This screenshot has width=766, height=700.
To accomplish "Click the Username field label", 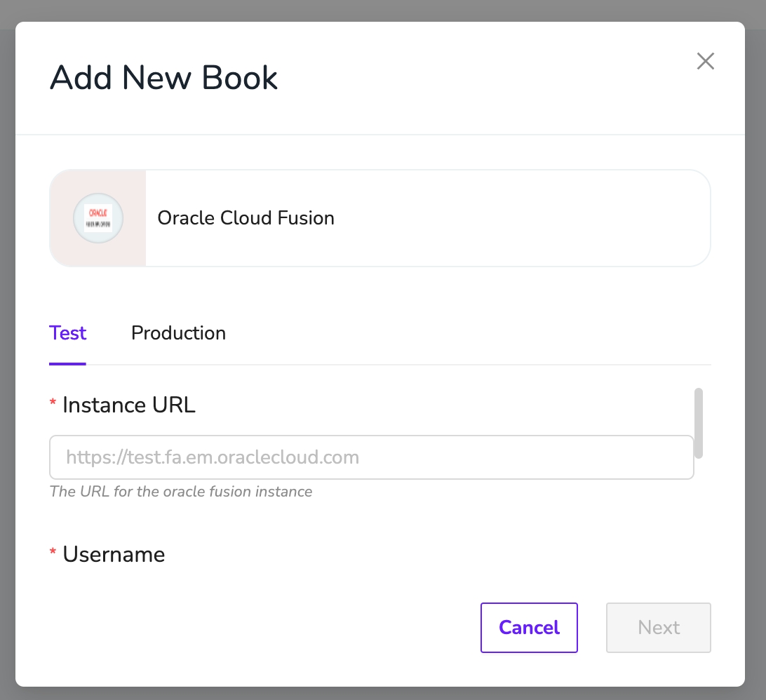I will 114,554.
